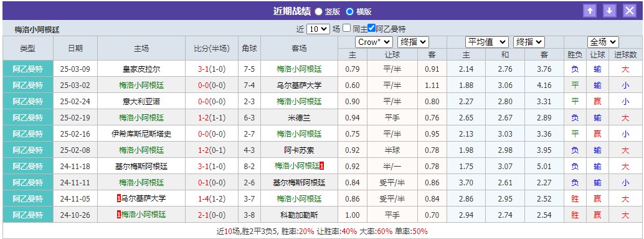644x239 pixels.
Task: Close the recent results panel
Action: (x=630, y=11)
